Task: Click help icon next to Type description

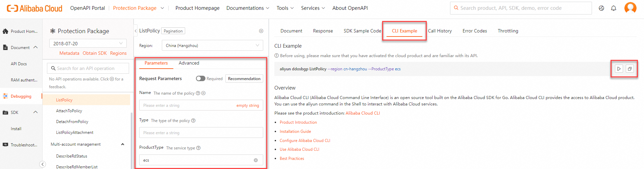Action: tap(193, 121)
